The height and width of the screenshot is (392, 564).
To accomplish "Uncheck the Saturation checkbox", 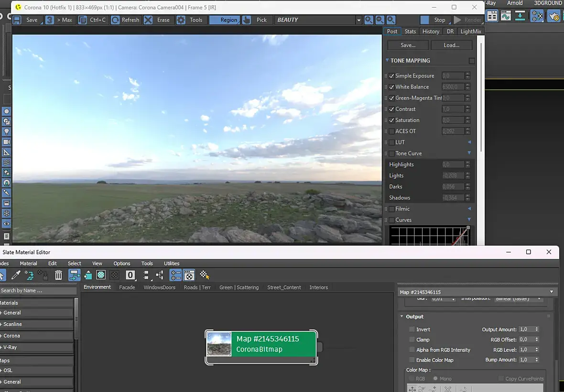I will click(x=392, y=120).
